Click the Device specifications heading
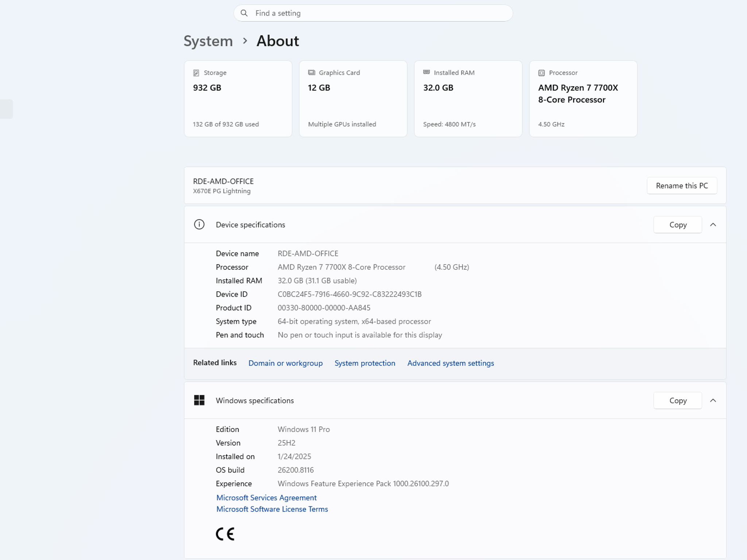 pos(250,225)
